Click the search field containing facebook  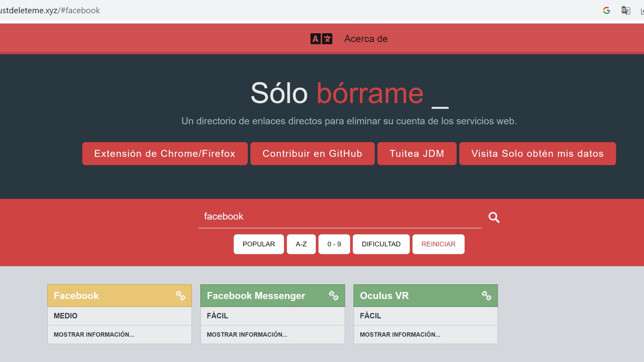(x=339, y=217)
